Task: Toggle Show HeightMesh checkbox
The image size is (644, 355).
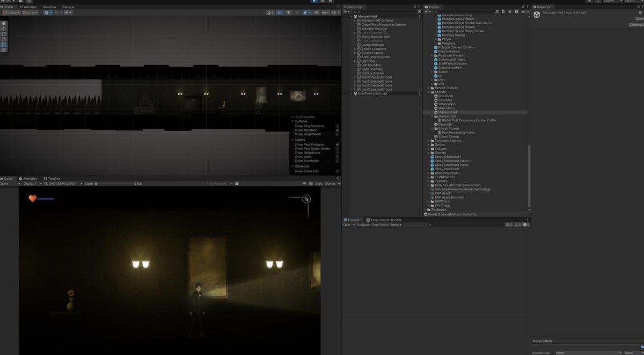Action: click(337, 134)
